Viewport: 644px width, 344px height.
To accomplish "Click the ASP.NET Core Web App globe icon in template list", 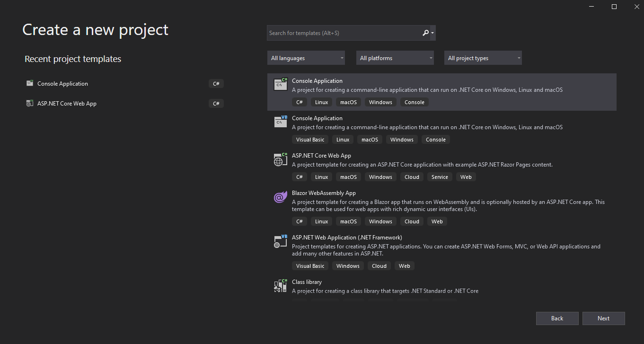I will pyautogui.click(x=281, y=159).
